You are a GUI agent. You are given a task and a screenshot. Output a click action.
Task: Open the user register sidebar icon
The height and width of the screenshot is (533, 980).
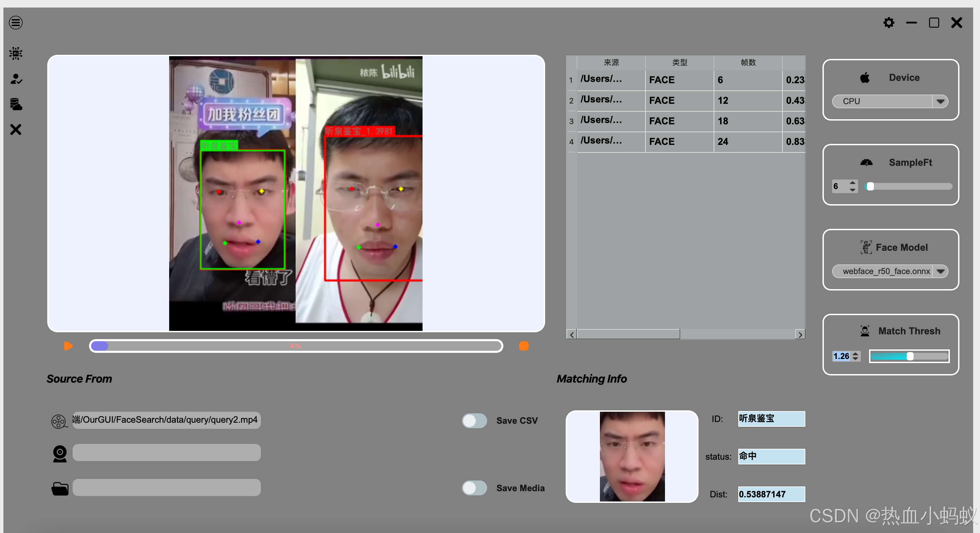[16, 79]
